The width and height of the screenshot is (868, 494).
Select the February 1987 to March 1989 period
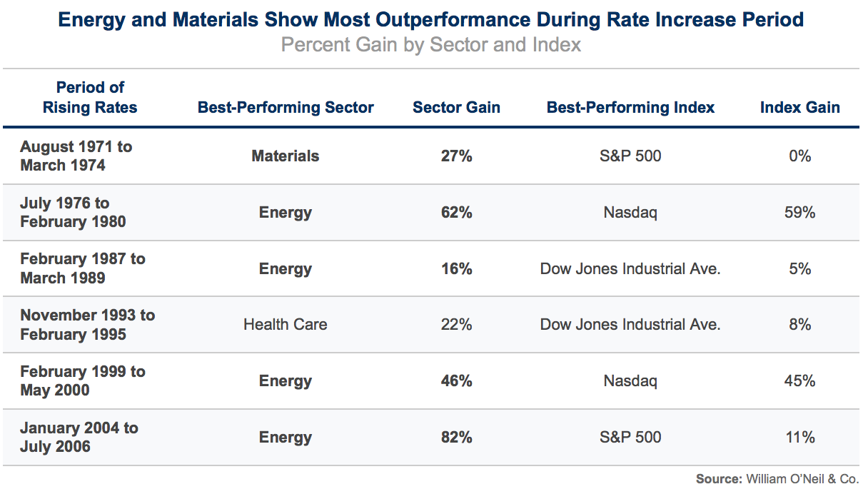pyautogui.click(x=82, y=268)
